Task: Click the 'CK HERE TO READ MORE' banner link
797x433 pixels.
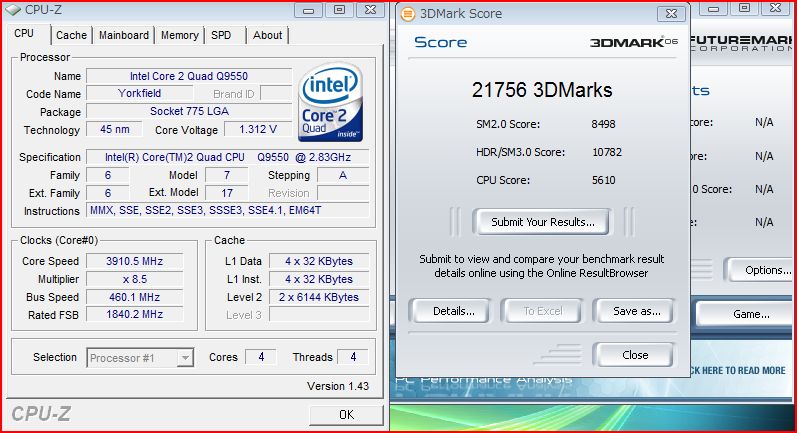Action: [738, 370]
